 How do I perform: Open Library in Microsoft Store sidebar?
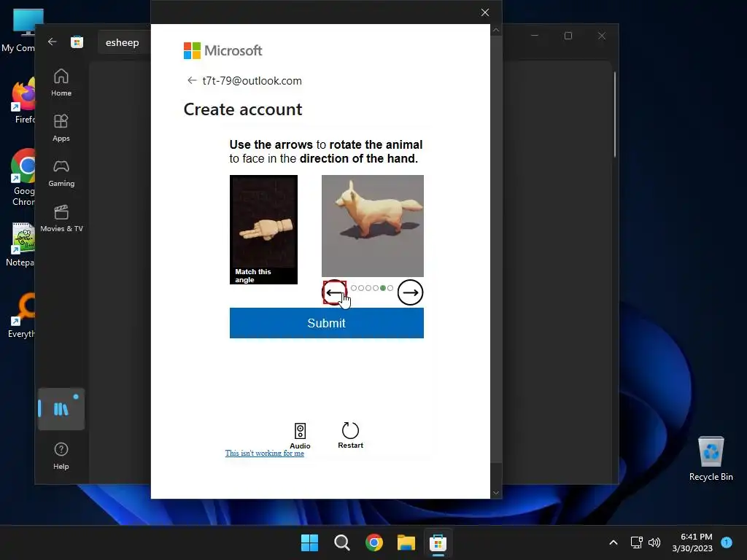click(61, 409)
